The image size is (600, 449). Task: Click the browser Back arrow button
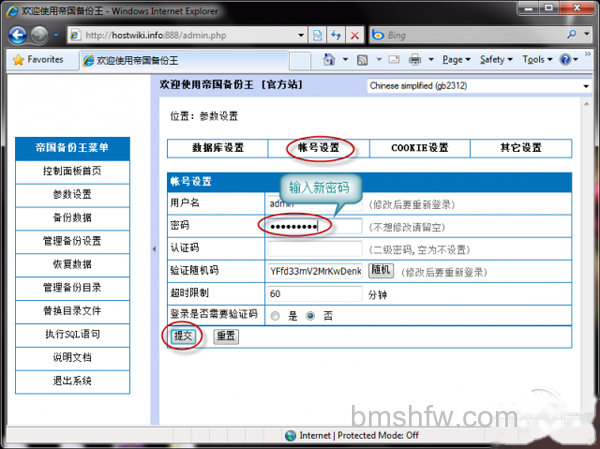click(x=17, y=35)
